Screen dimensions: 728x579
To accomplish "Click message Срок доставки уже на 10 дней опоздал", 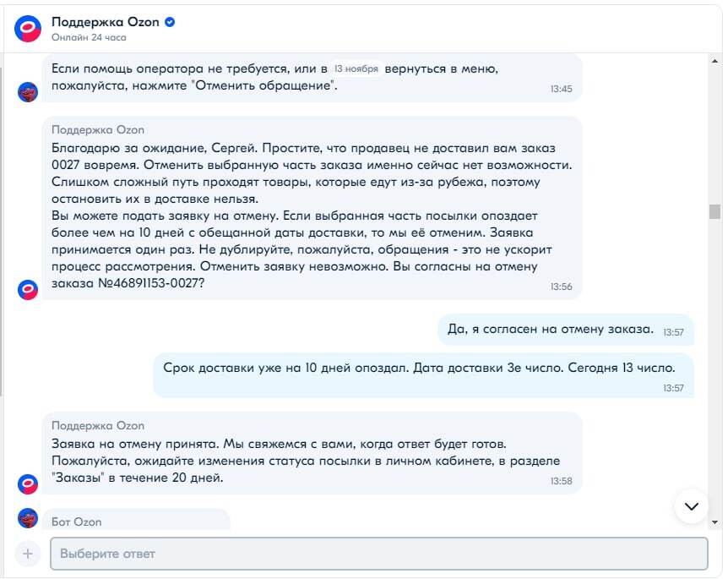I will pyautogui.click(x=423, y=376).
